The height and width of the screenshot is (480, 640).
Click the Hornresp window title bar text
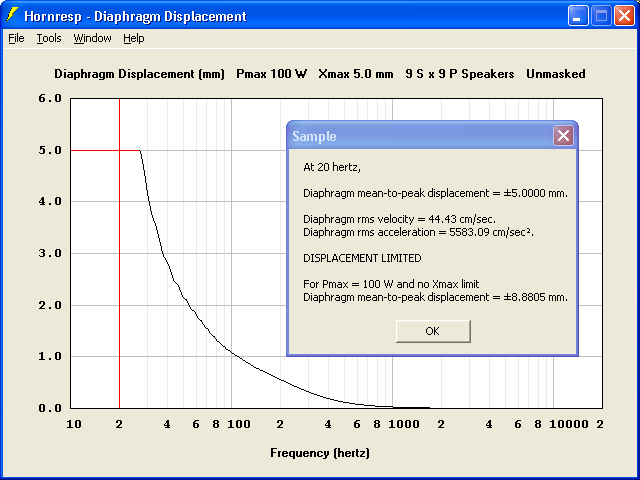[x=135, y=16]
